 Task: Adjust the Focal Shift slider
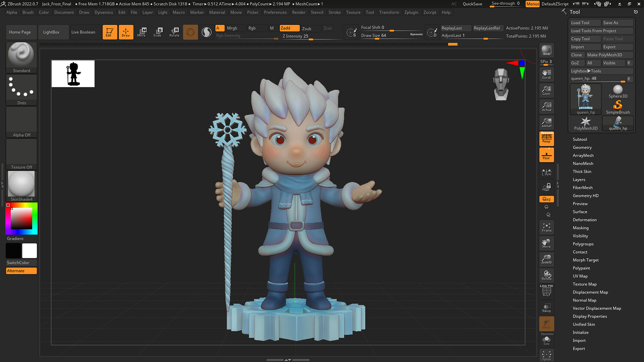click(x=392, y=27)
